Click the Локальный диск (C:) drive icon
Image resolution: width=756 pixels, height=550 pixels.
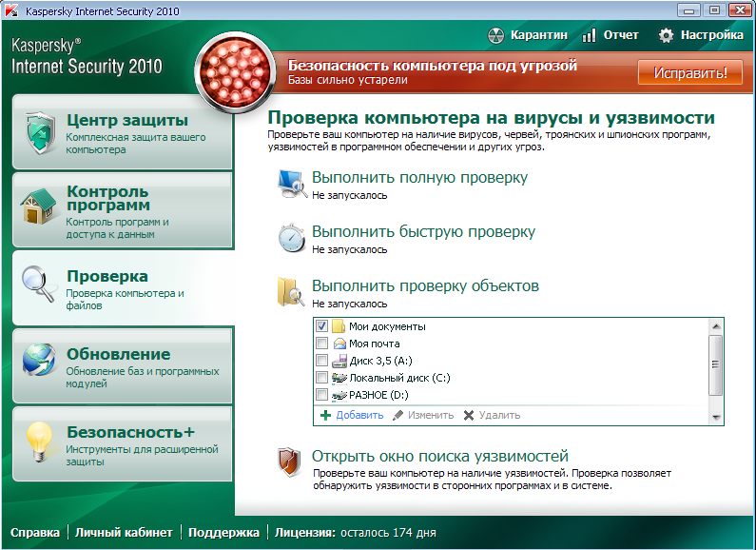pos(339,378)
